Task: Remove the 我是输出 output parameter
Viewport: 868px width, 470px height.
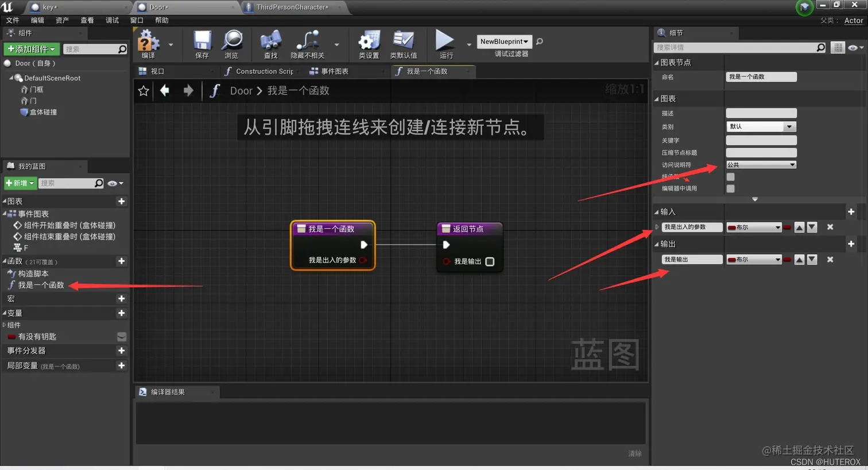Action: (830, 259)
